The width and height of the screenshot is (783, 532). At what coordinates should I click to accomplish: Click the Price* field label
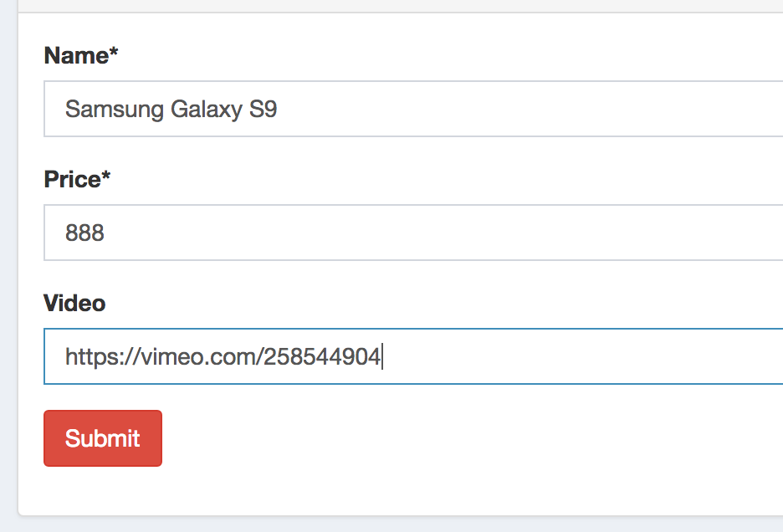72,180
